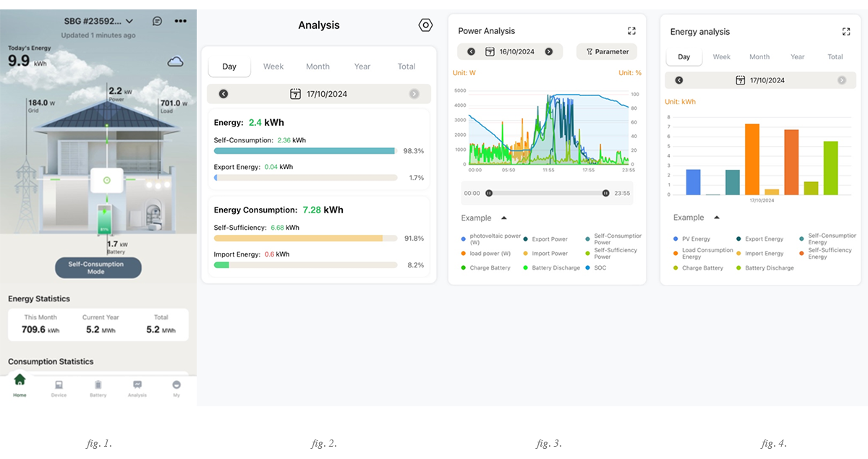The width and height of the screenshot is (868, 459).
Task: Toggle Battery Discharge series in Power Analysis
Action: (551, 268)
